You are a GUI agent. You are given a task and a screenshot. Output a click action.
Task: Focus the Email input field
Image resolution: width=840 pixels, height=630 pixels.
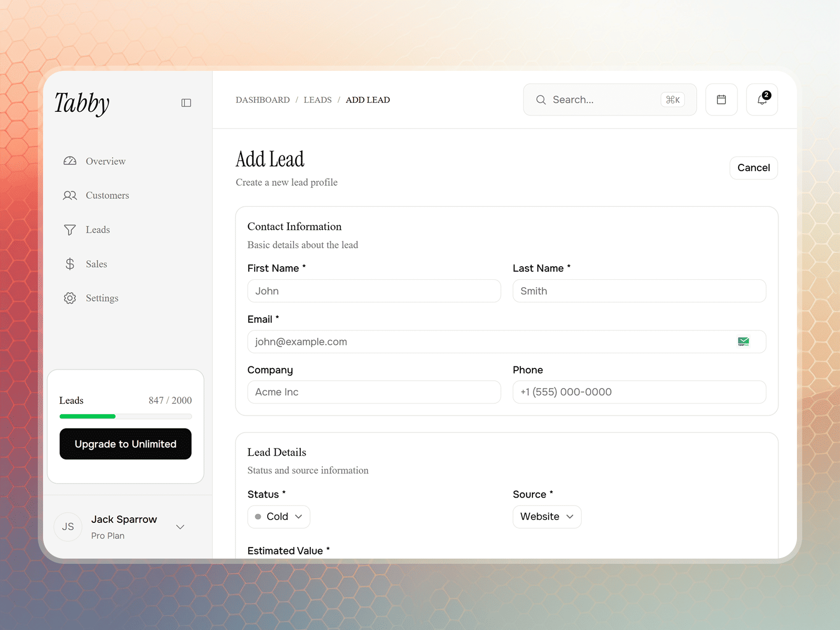(507, 342)
